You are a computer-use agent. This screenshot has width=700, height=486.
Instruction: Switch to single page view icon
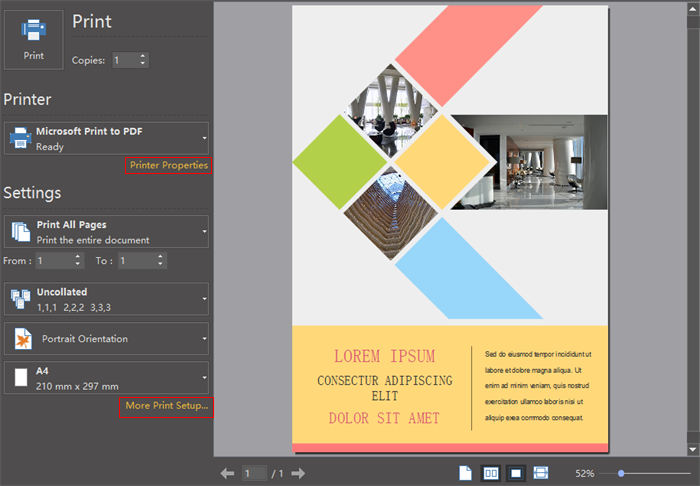pyautogui.click(x=465, y=473)
